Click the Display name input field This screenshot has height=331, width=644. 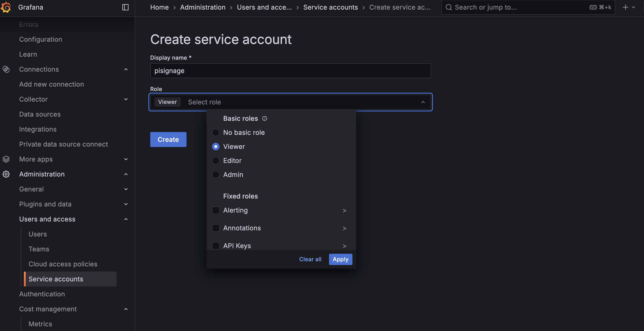click(x=290, y=71)
